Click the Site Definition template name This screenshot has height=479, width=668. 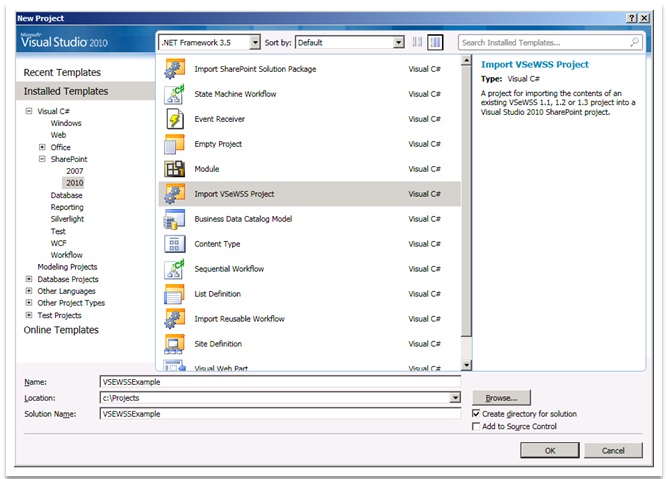coord(218,344)
